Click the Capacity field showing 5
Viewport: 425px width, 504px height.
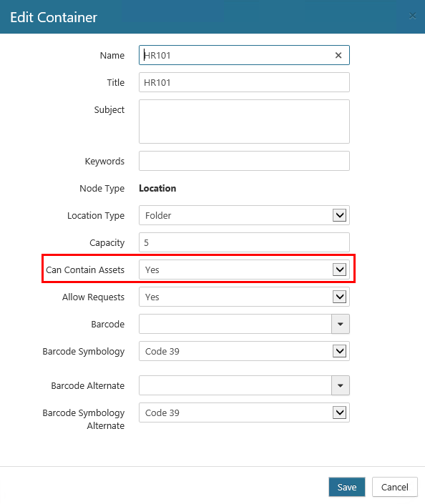pos(244,242)
